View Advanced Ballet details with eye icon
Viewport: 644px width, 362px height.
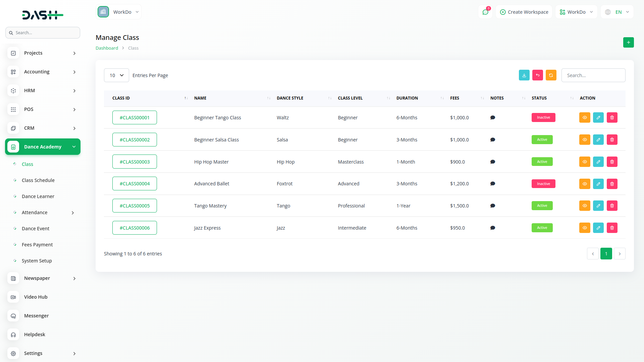pos(584,184)
